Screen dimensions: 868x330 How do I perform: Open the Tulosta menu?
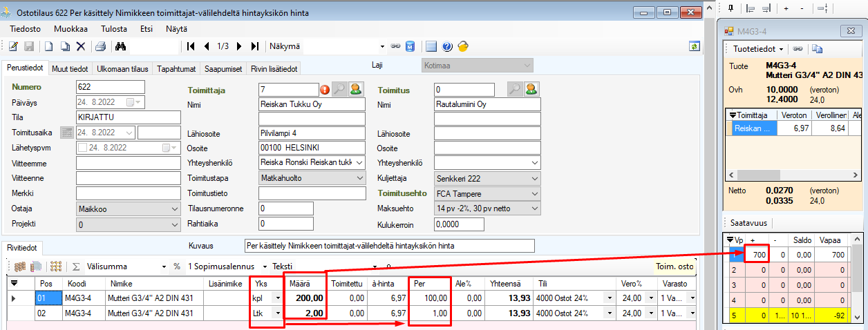coord(114,29)
